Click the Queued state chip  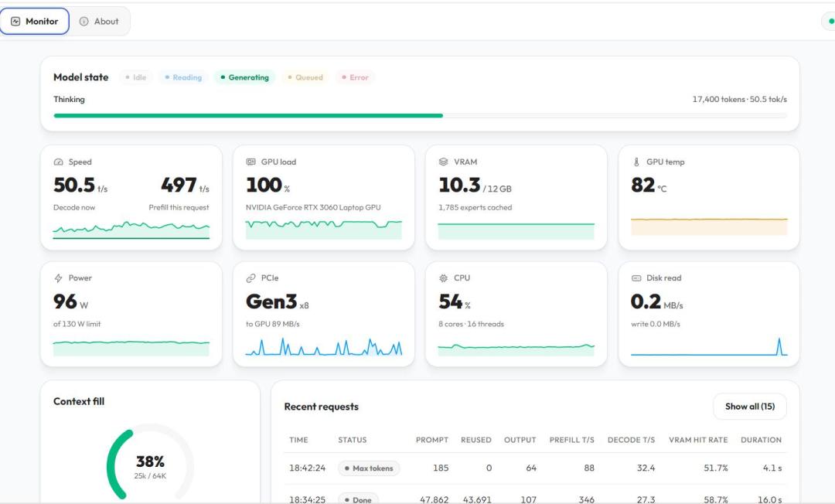coord(305,77)
